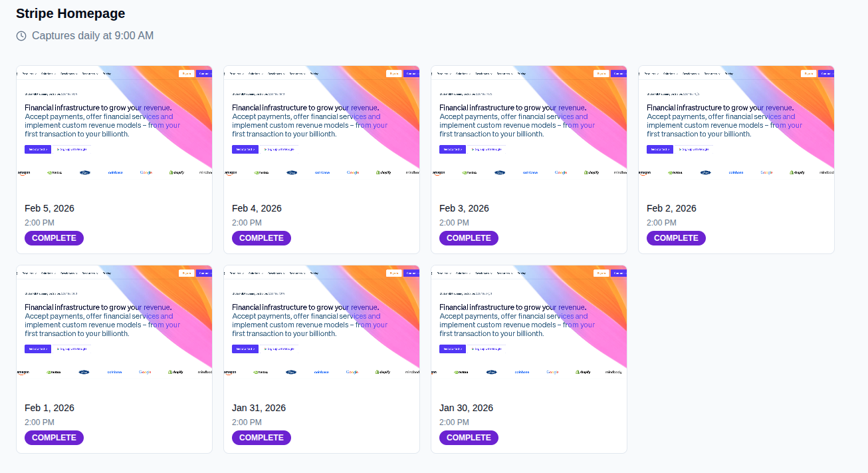Select the mindbody logo in Jan 30 thumbnail
Viewport: 868px width, 473px height.
613,371
